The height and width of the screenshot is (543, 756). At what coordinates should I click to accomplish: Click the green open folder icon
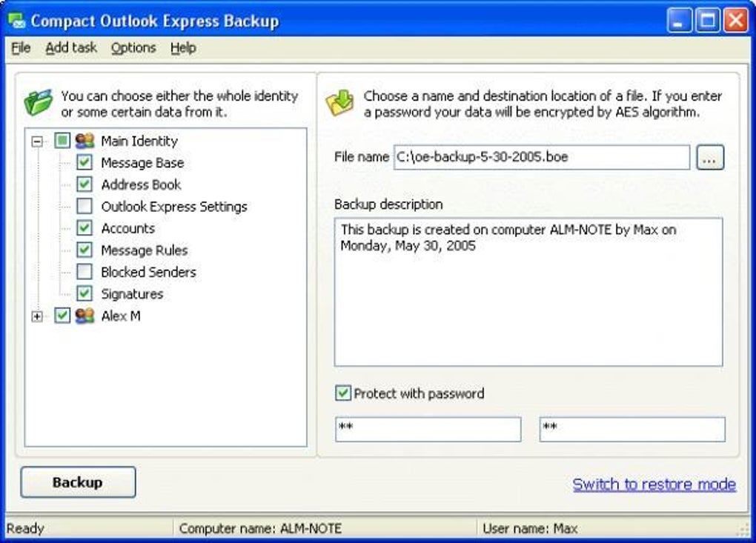coord(39,101)
